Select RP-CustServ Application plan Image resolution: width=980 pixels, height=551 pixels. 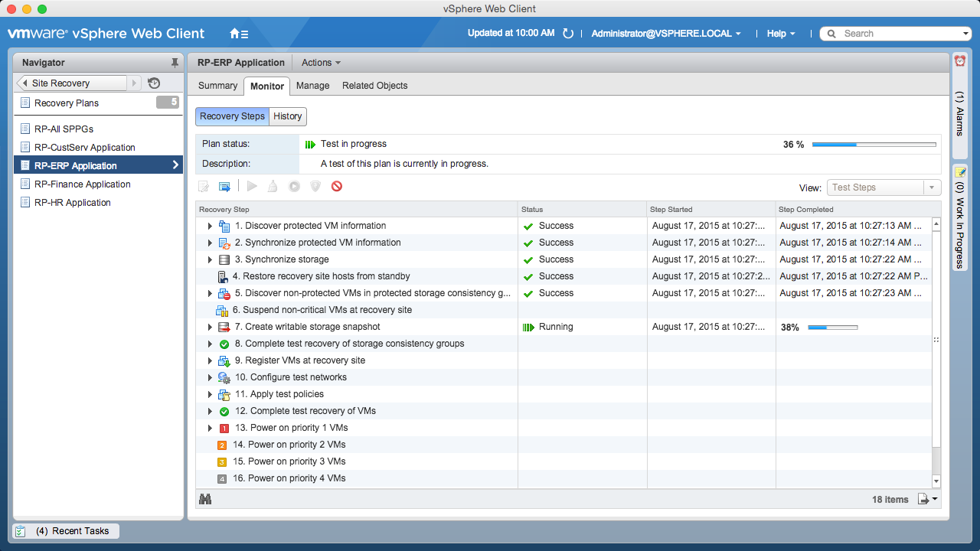98,148
